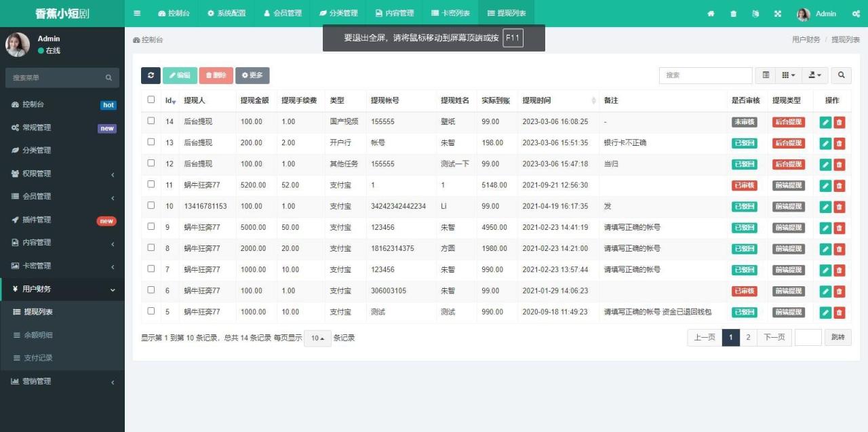Check the checkbox for row id 11
Viewport: 868px width, 432px height.
(x=151, y=184)
